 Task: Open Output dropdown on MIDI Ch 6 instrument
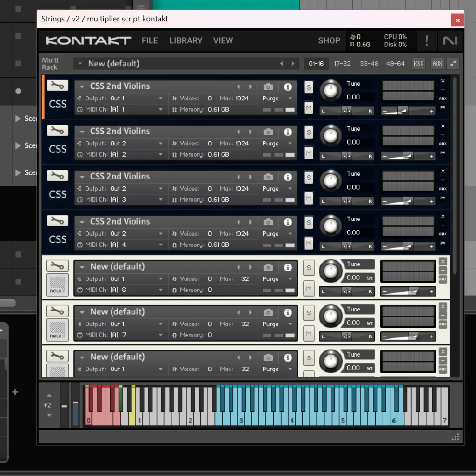[160, 279]
